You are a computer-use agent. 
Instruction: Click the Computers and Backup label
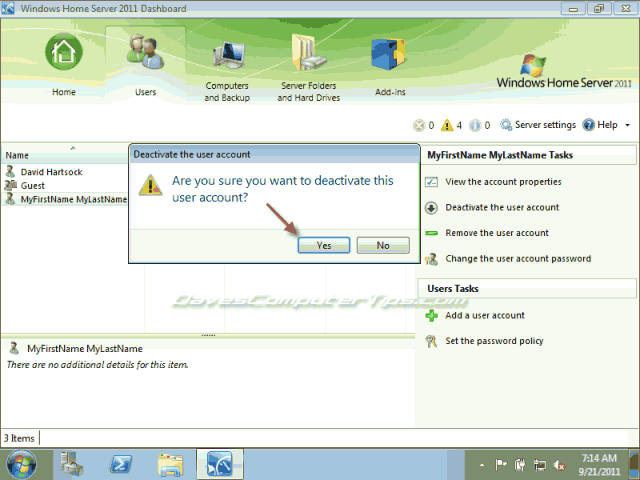pos(227,91)
